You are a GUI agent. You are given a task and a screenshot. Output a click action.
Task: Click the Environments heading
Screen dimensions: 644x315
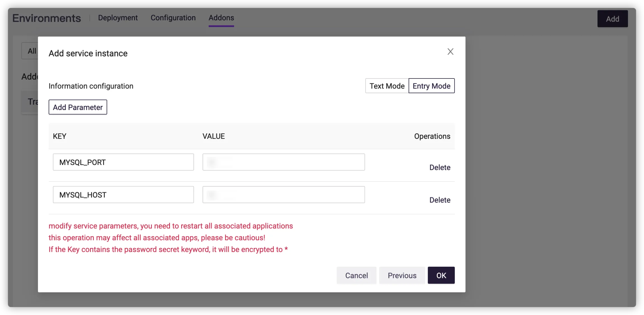[47, 18]
